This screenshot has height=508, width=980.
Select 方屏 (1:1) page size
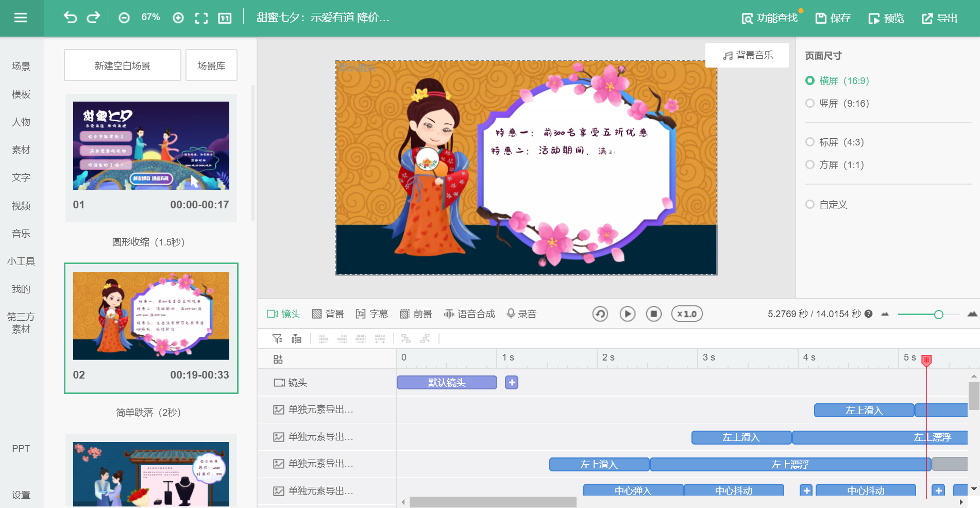point(835,165)
